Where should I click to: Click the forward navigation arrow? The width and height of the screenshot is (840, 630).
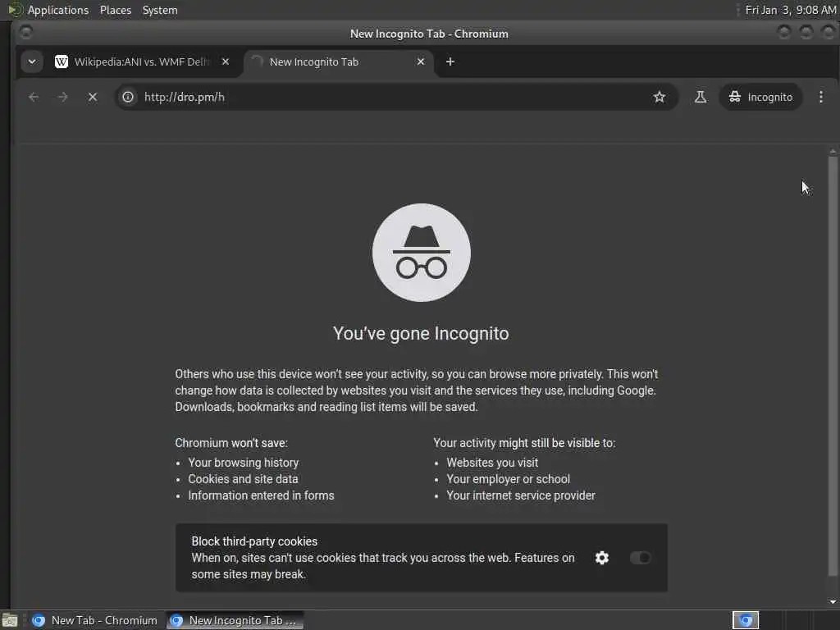tap(62, 97)
